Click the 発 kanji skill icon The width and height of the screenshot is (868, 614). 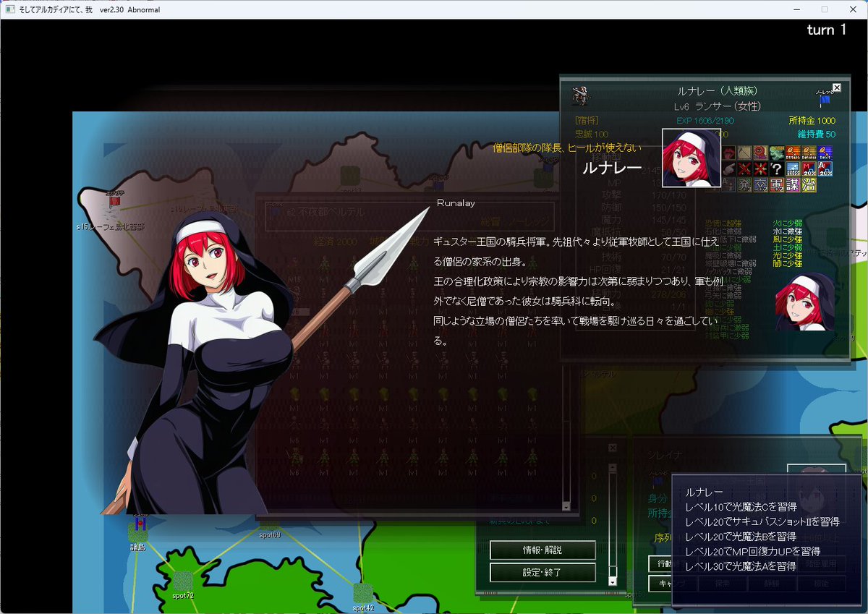click(745, 184)
